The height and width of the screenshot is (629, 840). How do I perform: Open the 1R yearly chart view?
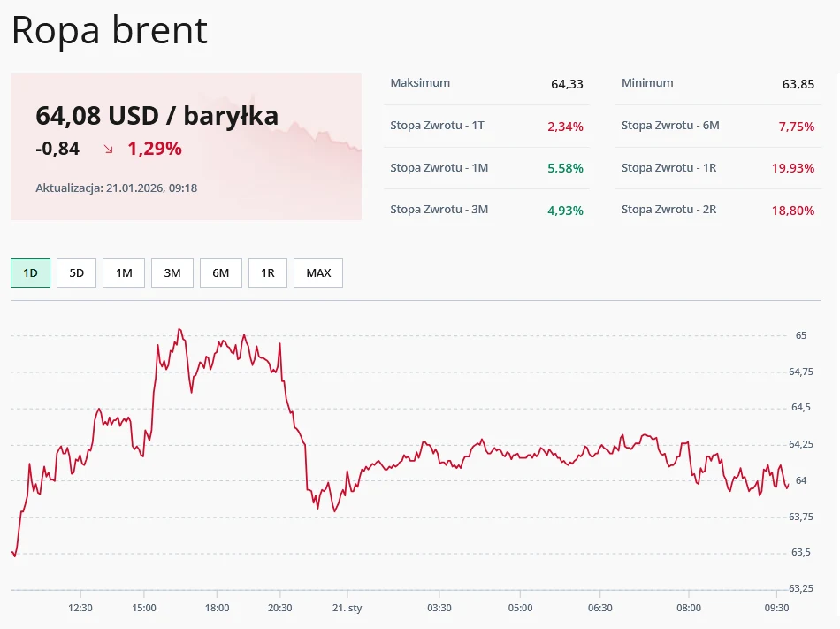click(x=268, y=272)
